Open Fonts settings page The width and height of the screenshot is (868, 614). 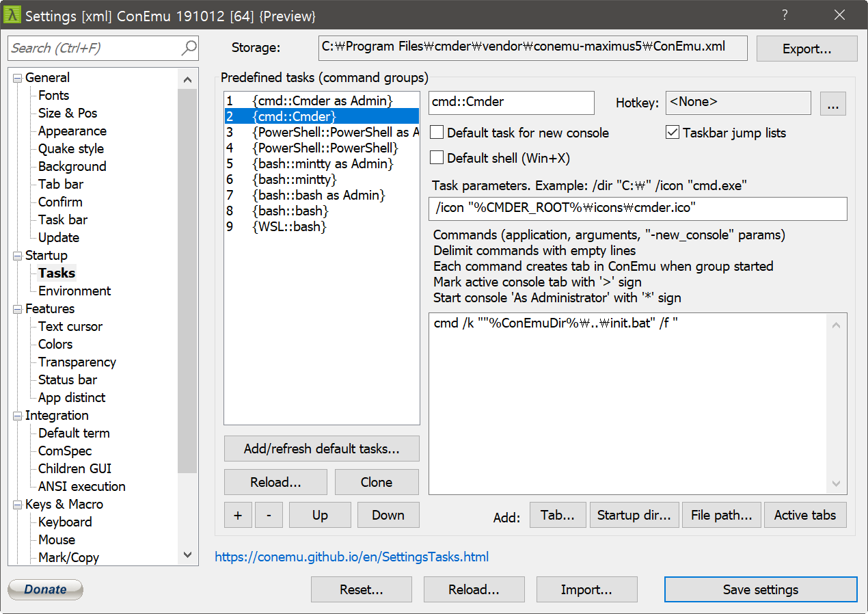53,95
